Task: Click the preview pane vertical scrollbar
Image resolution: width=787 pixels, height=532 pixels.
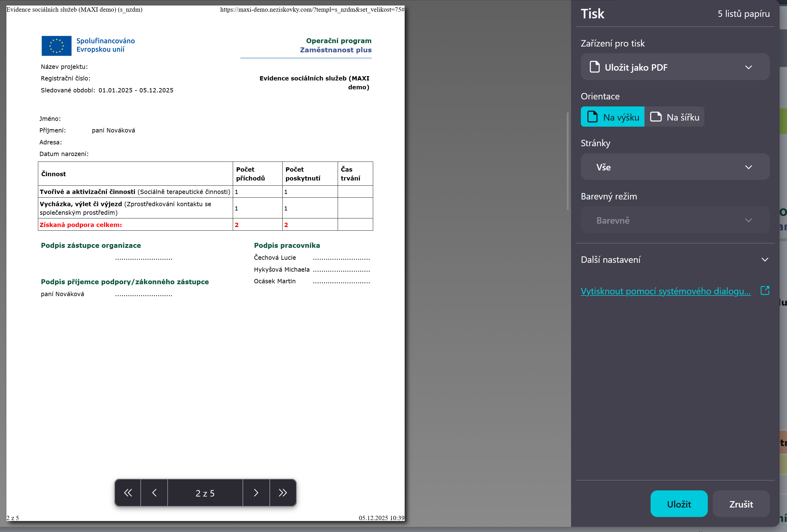Action: (568, 161)
